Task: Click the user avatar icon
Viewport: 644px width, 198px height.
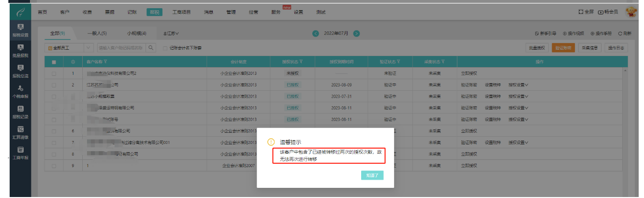Action: click(x=631, y=12)
